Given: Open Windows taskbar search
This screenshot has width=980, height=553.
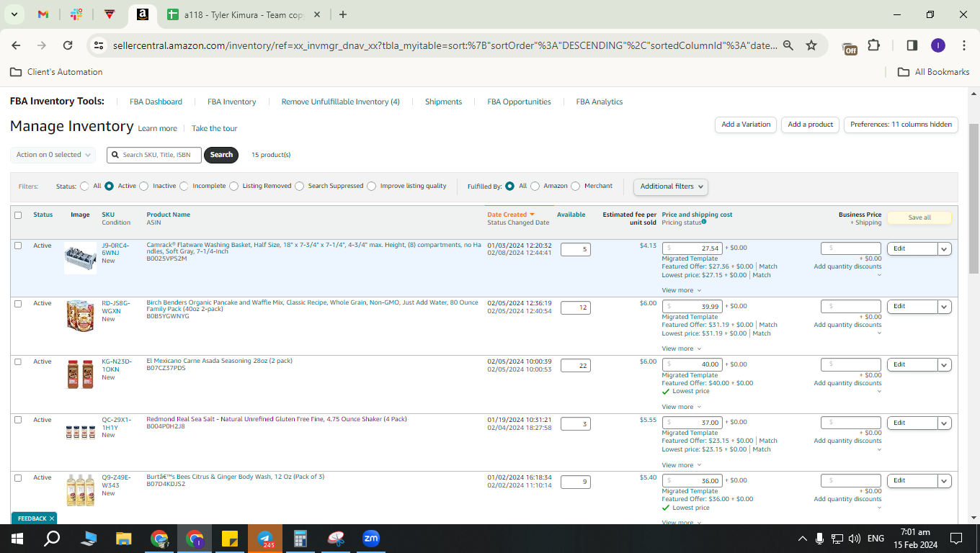Looking at the screenshot, I should (x=52, y=538).
